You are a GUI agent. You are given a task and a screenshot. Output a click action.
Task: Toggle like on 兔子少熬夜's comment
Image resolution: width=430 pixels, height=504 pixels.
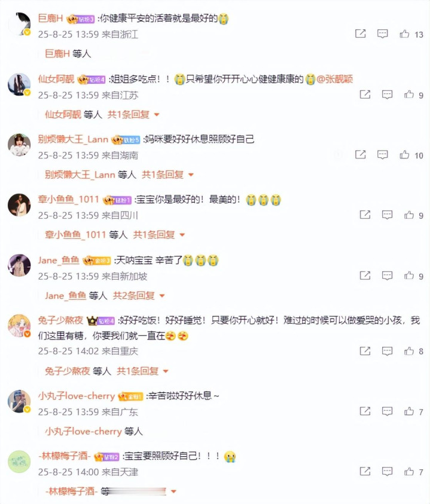click(409, 351)
